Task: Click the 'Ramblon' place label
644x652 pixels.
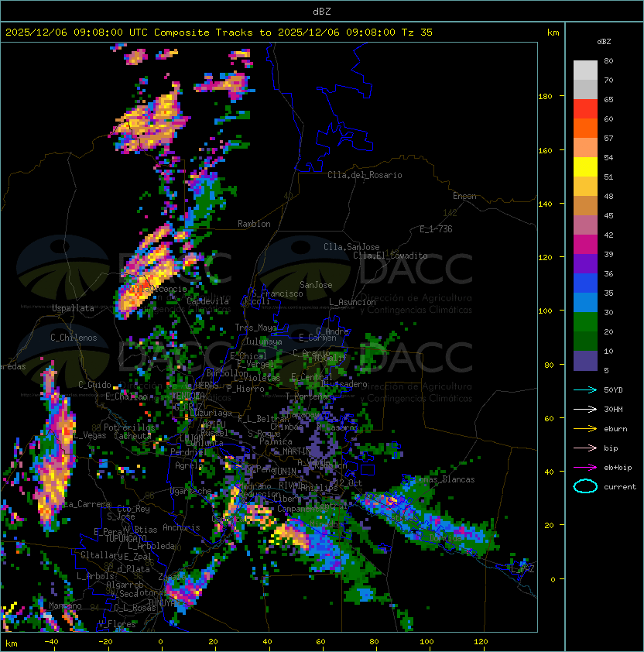Action: (254, 224)
